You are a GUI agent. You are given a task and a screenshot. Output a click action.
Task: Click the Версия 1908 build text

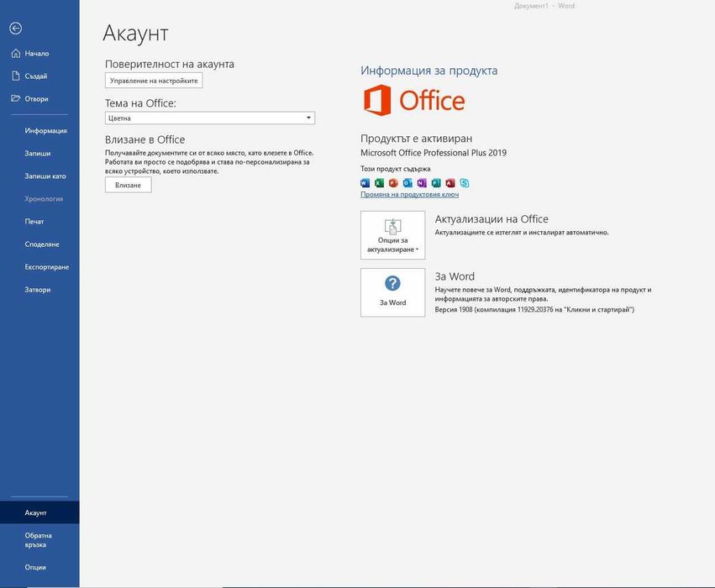click(x=534, y=309)
